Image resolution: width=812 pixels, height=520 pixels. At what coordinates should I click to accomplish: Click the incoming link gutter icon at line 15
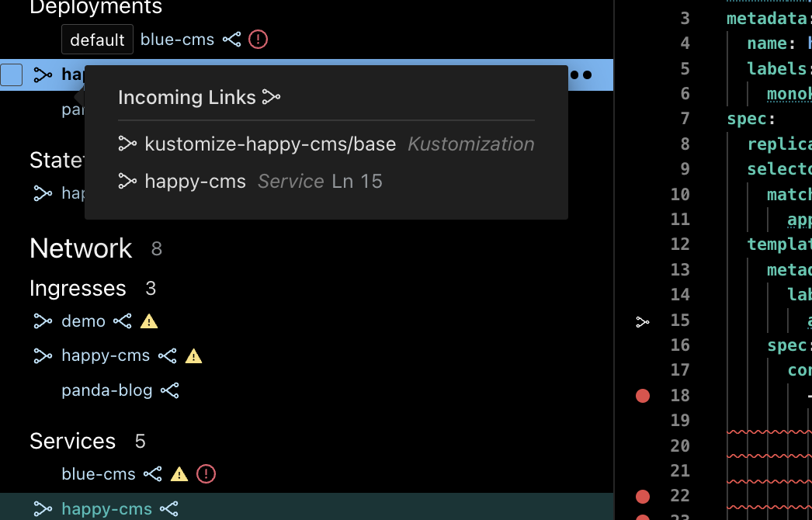643,322
